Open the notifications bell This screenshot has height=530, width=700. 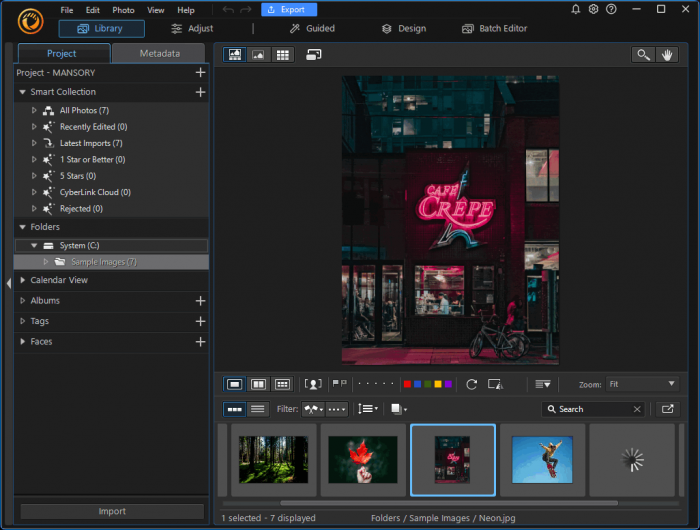click(x=575, y=9)
